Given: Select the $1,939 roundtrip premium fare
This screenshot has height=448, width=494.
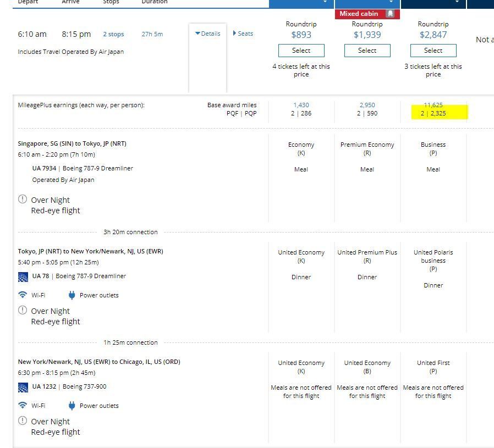Looking at the screenshot, I should pos(367,51).
